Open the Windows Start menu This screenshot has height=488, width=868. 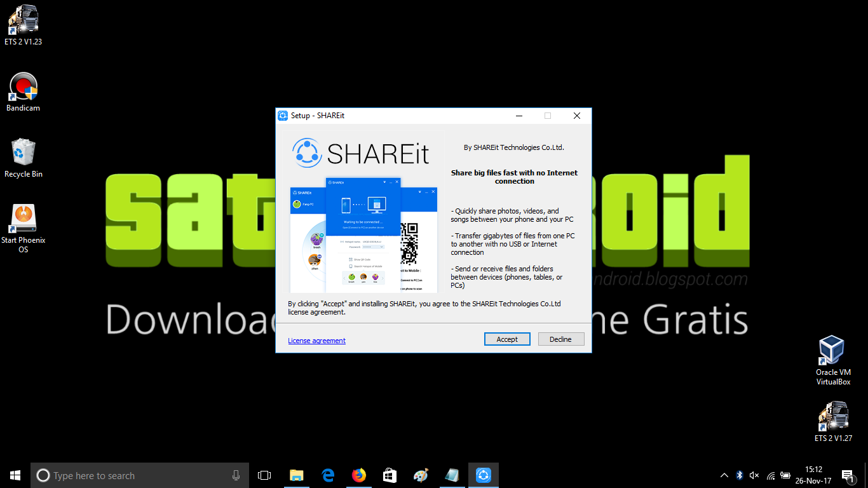pyautogui.click(x=15, y=475)
